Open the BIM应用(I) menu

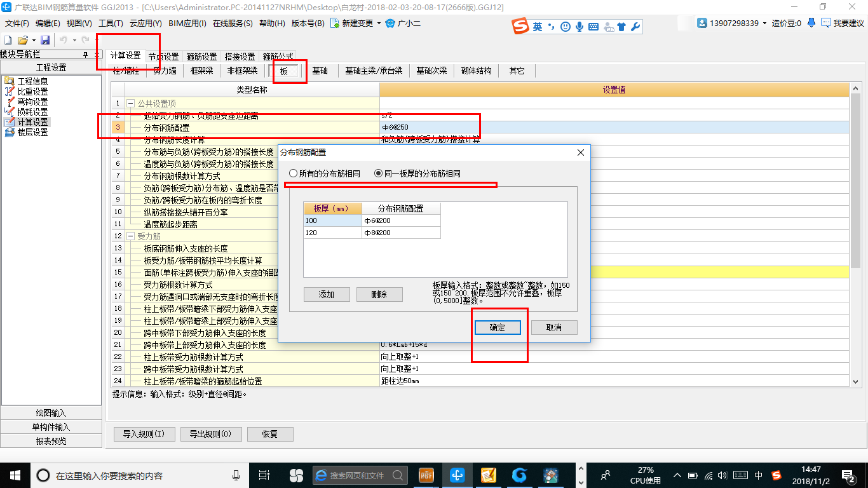(x=187, y=24)
